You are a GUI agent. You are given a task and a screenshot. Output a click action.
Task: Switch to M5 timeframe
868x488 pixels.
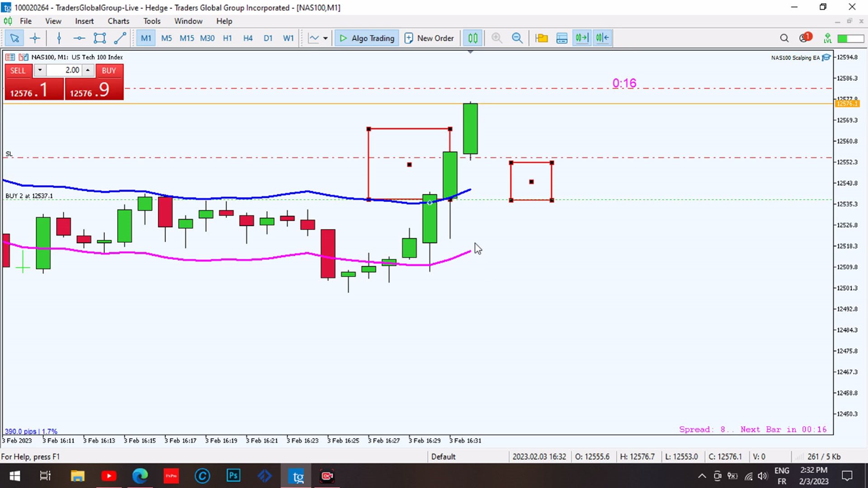[166, 38]
